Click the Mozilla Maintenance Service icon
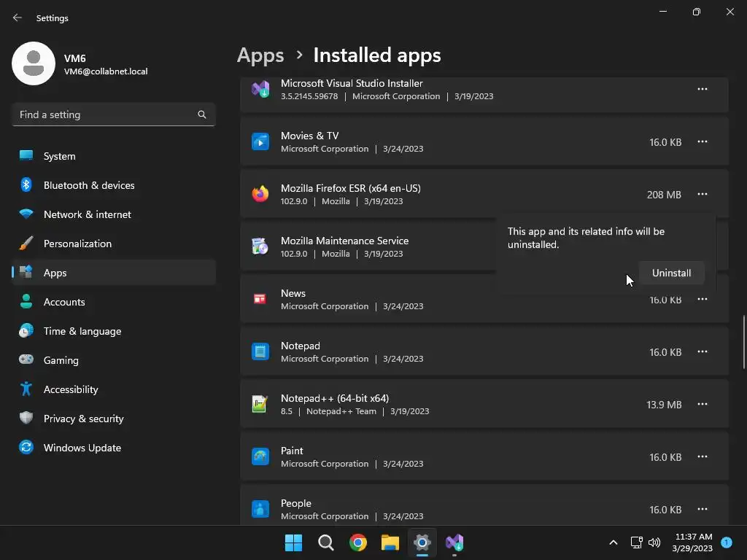Screen dimensions: 747x560 point(260,246)
